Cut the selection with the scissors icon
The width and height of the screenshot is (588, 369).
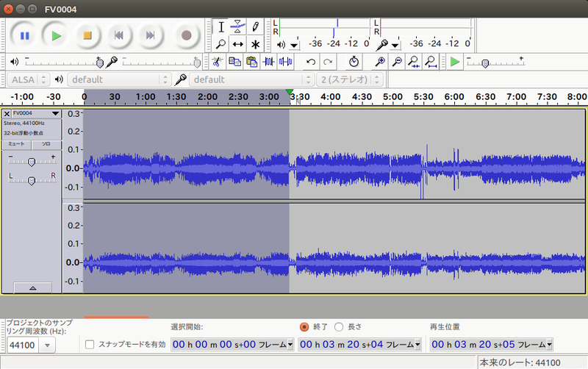tap(216, 62)
